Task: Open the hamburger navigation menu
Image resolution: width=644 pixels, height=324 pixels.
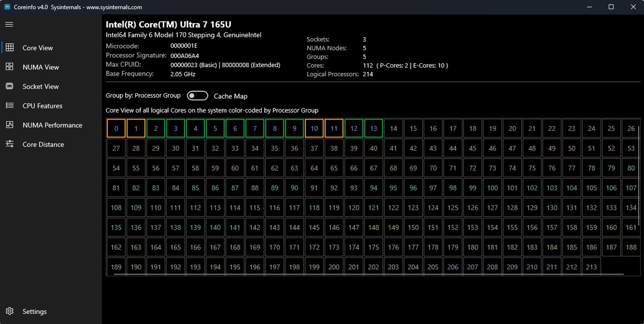Action: coord(9,24)
